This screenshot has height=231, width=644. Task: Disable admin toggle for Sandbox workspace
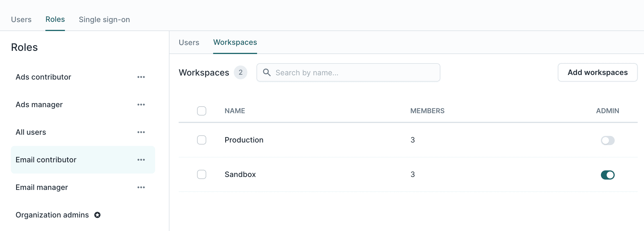tap(608, 175)
